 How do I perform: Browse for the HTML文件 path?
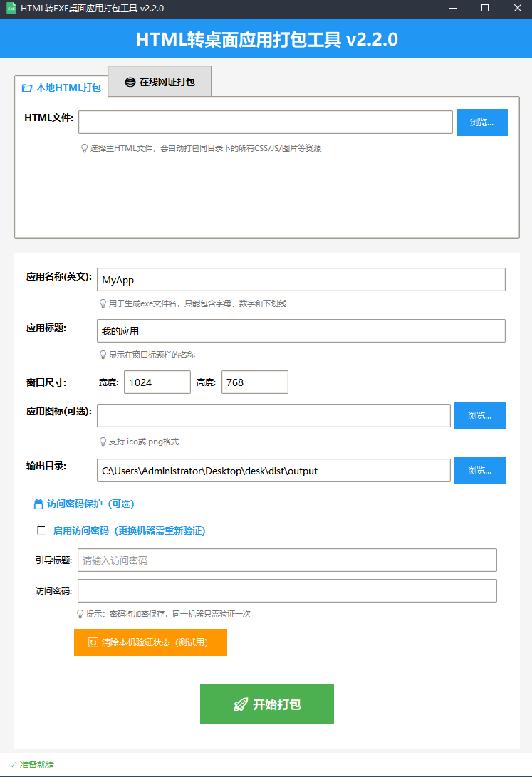pyautogui.click(x=481, y=122)
